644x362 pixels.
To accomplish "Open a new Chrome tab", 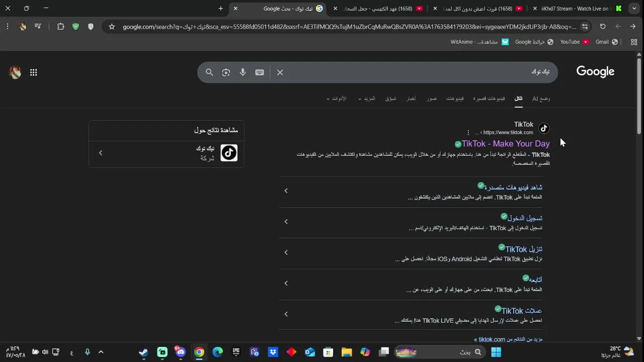I will pyautogui.click(x=220, y=9).
